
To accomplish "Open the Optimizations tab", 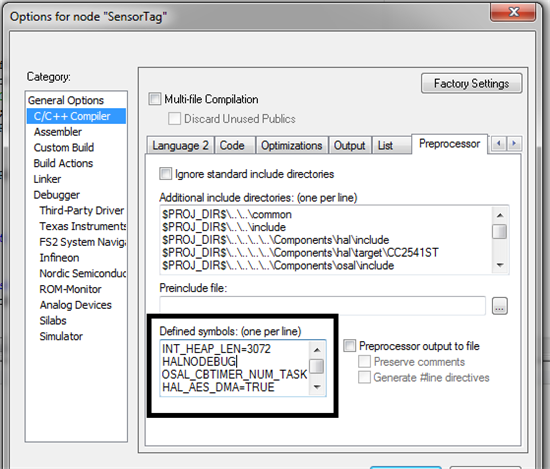I will [x=291, y=145].
